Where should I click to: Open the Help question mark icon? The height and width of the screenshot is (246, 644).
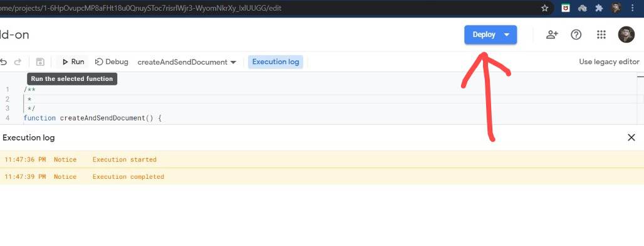pyautogui.click(x=576, y=35)
